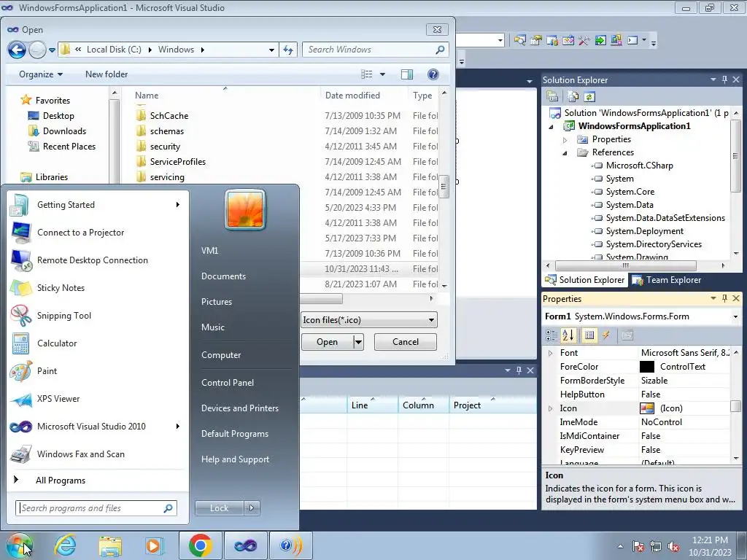Image resolution: width=747 pixels, height=560 pixels.
Task: Select Downloads under Favorites
Action: tap(64, 131)
